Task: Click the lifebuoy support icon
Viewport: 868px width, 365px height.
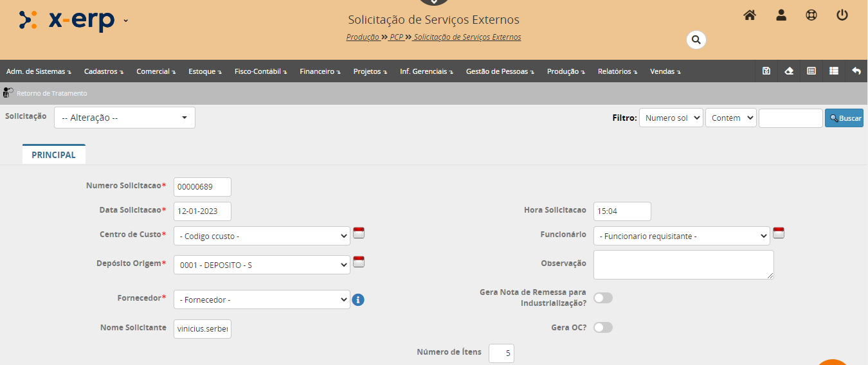Action: (x=811, y=15)
